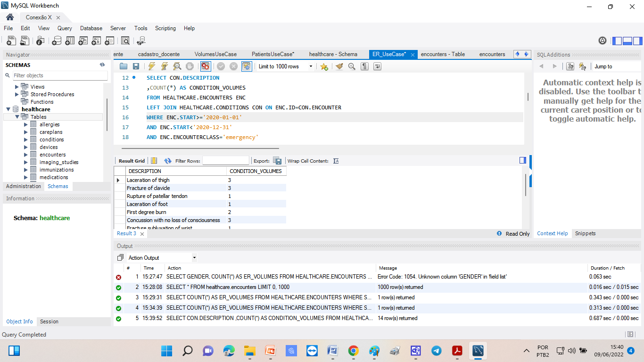Viewport: 644px width, 362px height.
Task: Click the Filter Rows input field
Action: 226,161
